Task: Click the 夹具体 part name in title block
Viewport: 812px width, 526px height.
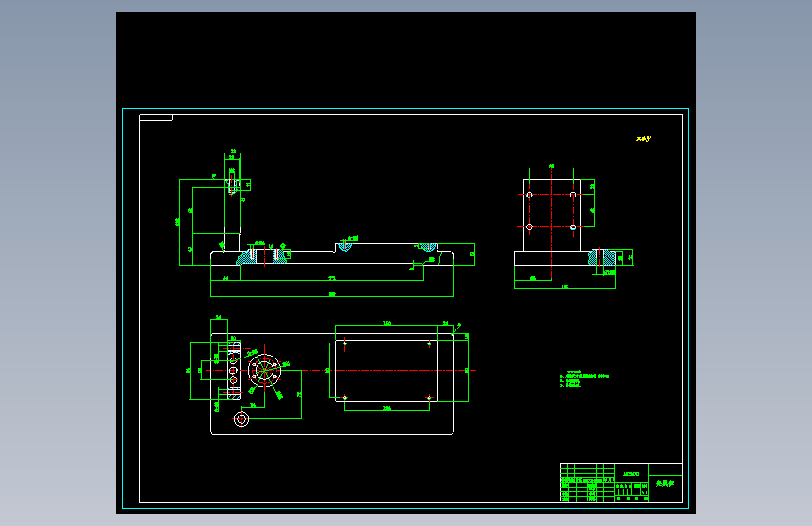Action: [x=665, y=483]
